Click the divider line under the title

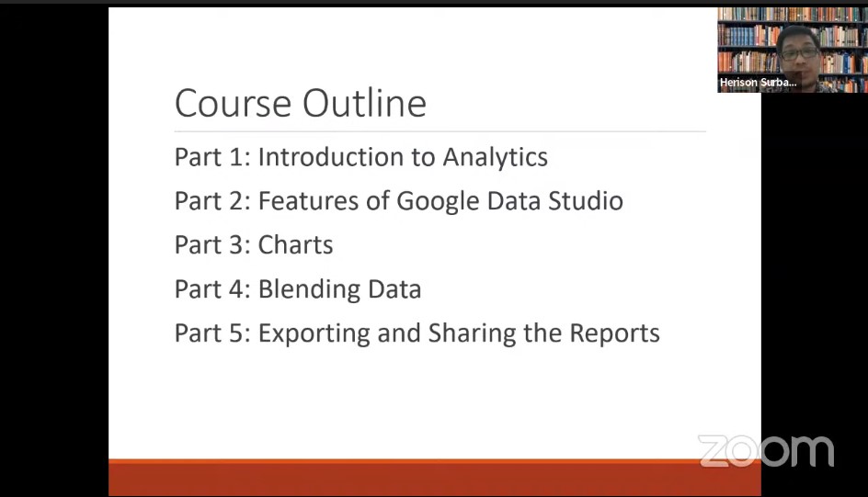click(x=440, y=131)
